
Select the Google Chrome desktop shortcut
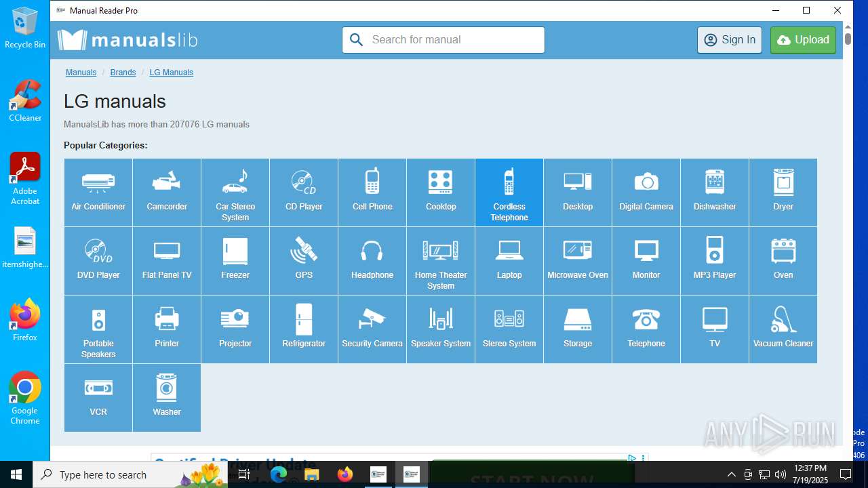pyautogui.click(x=25, y=399)
